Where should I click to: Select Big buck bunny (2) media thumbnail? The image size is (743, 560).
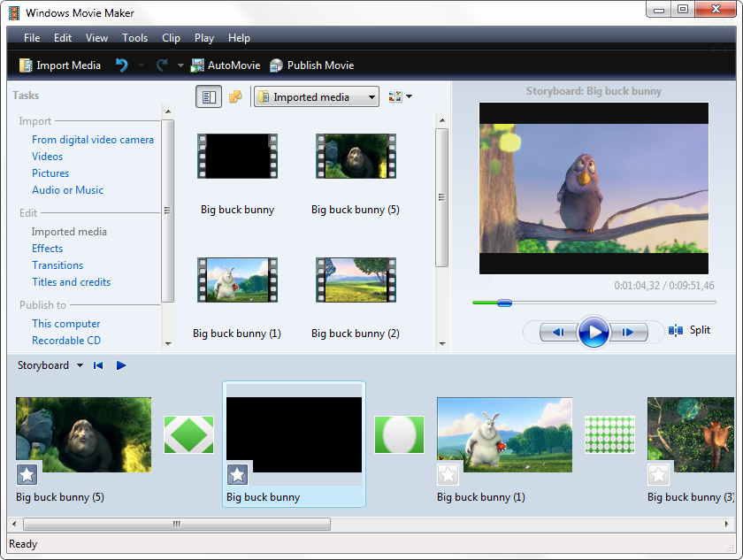click(356, 280)
